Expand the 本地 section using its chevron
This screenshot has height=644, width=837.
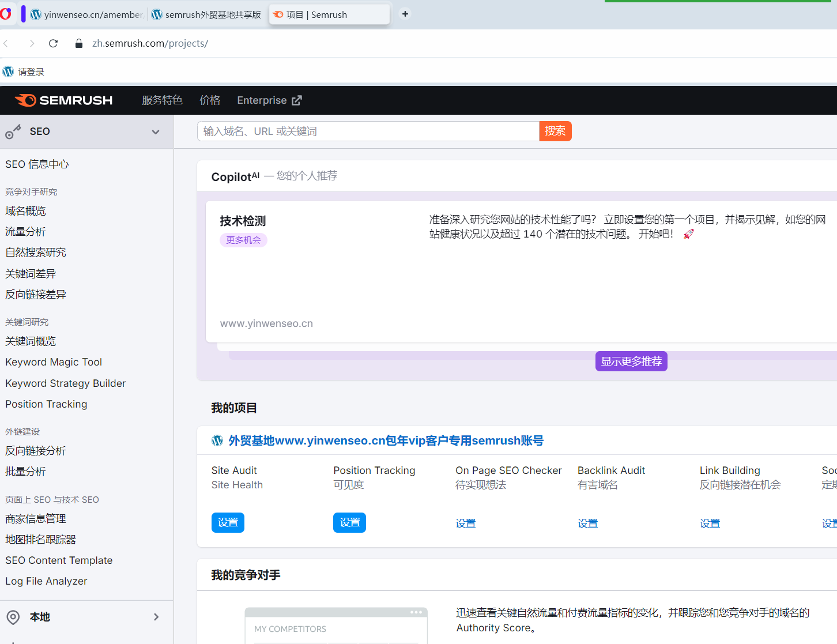[155, 616]
